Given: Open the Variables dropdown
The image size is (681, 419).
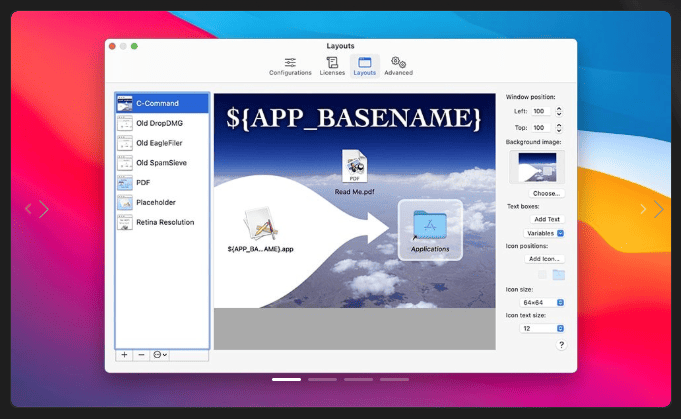Looking at the screenshot, I should pyautogui.click(x=544, y=233).
